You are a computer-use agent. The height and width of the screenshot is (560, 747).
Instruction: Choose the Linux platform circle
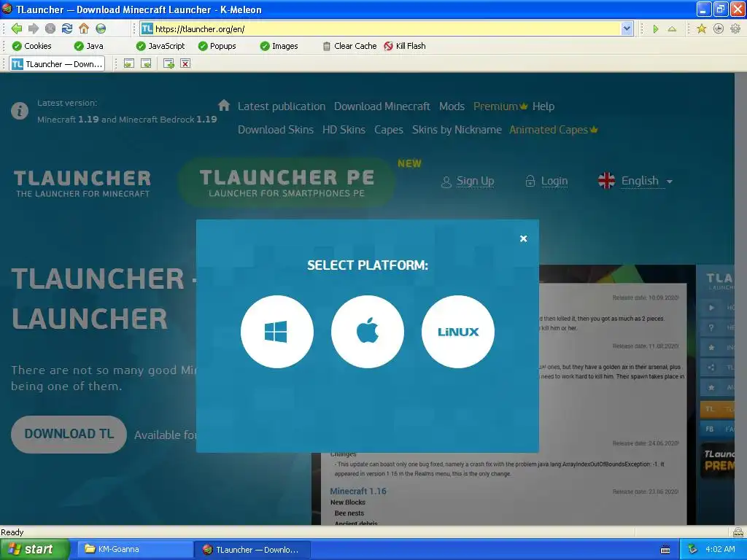tap(458, 332)
